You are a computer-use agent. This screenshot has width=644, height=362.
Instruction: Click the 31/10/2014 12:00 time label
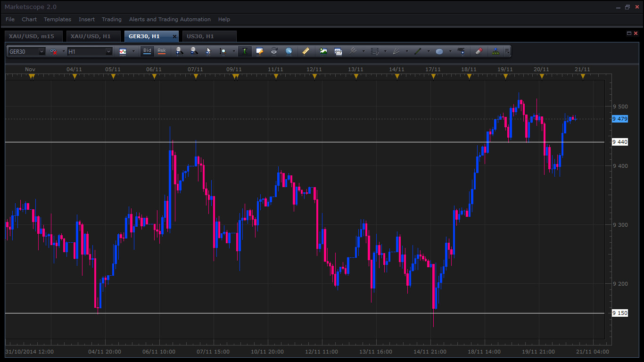click(x=29, y=352)
